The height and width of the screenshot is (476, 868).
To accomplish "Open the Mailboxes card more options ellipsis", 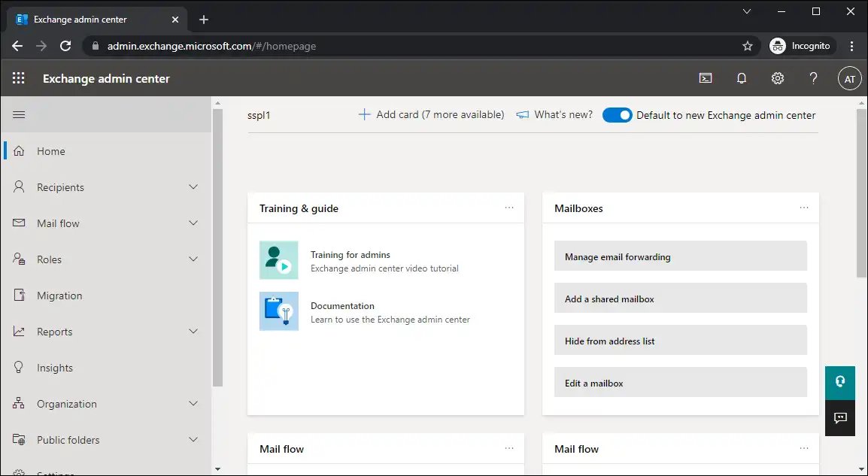I will click(804, 208).
